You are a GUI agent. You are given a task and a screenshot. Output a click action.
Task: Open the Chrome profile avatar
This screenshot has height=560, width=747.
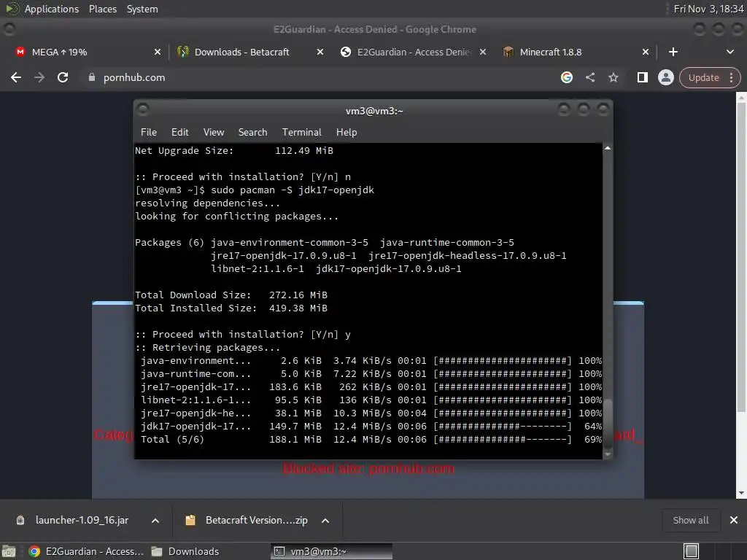coord(665,77)
